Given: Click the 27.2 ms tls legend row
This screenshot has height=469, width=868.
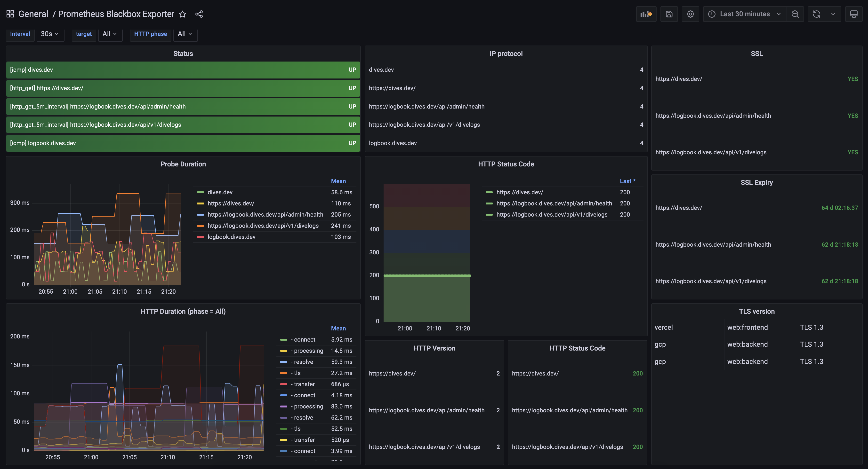Looking at the screenshot, I should [316, 373].
